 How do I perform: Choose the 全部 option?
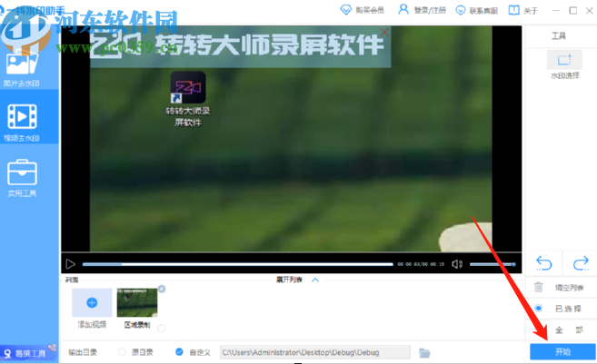pyautogui.click(x=569, y=330)
